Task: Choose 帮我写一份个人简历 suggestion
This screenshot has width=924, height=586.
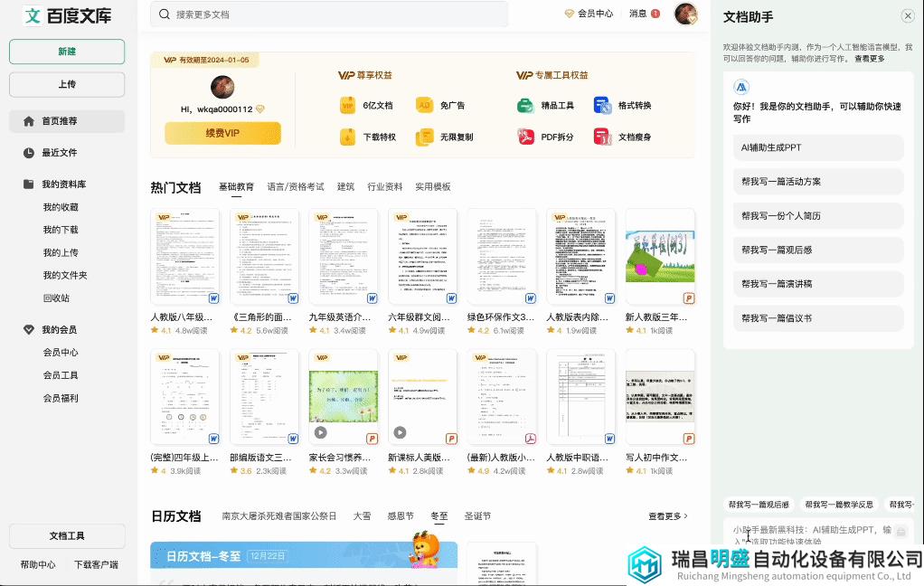Action: (x=818, y=216)
